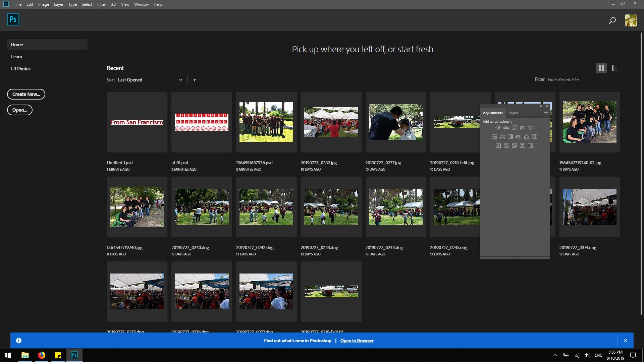Collapse the Adjustments panel to icons

point(541,106)
